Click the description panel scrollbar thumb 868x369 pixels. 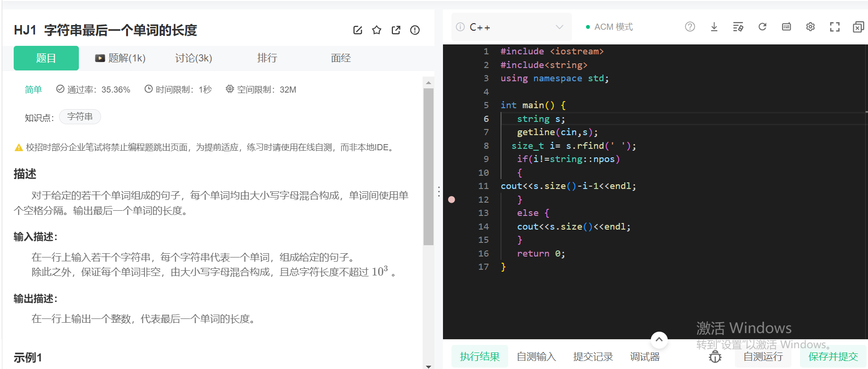click(428, 167)
